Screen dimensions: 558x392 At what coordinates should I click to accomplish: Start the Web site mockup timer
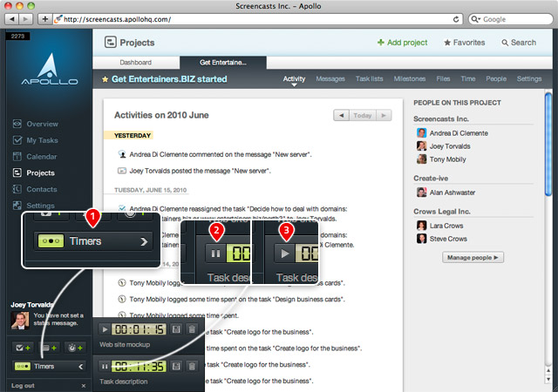(105, 329)
